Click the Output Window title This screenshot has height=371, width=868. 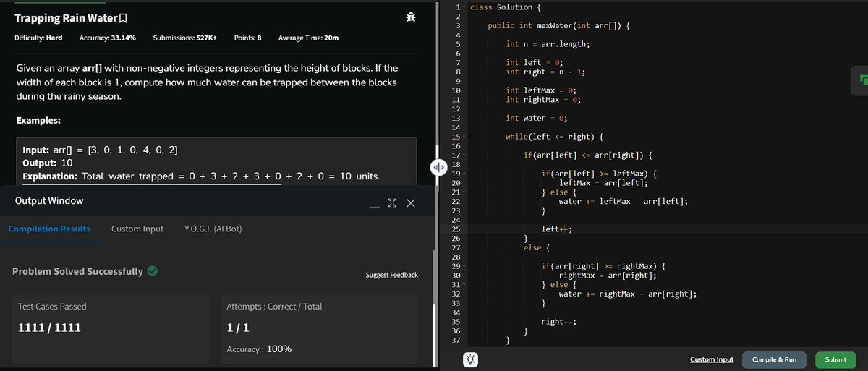pyautogui.click(x=49, y=200)
